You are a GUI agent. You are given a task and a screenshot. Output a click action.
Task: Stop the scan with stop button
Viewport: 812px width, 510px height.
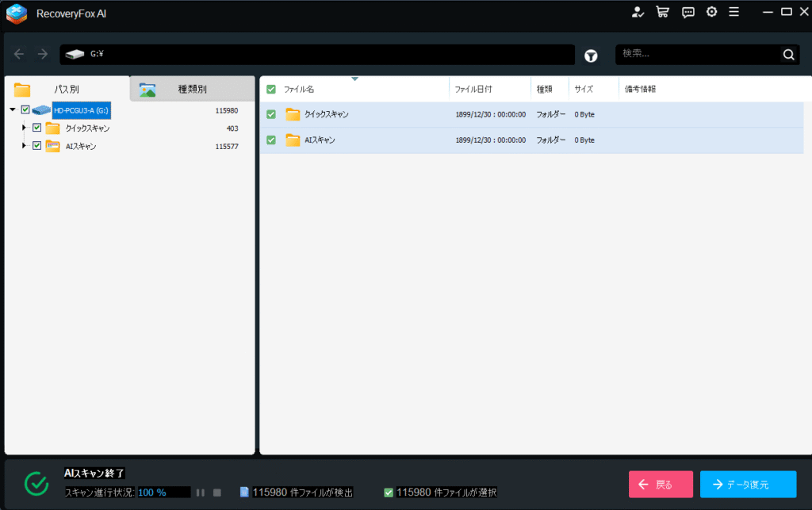point(216,493)
